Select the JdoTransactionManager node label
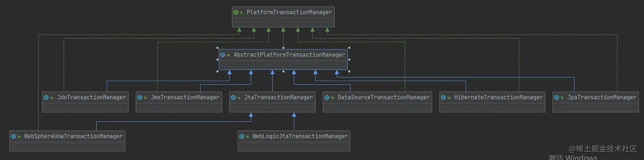Viewport: 644px width, 160px height. pyautogui.click(x=92, y=97)
